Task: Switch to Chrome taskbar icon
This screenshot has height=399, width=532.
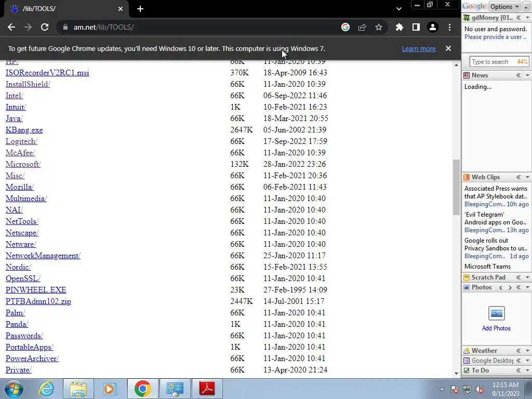Action: click(142, 389)
